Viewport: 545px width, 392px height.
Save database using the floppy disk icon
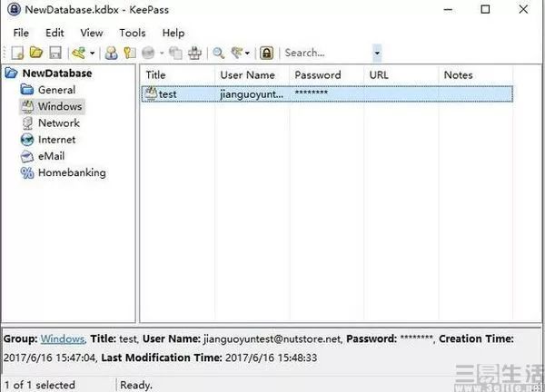(55, 53)
